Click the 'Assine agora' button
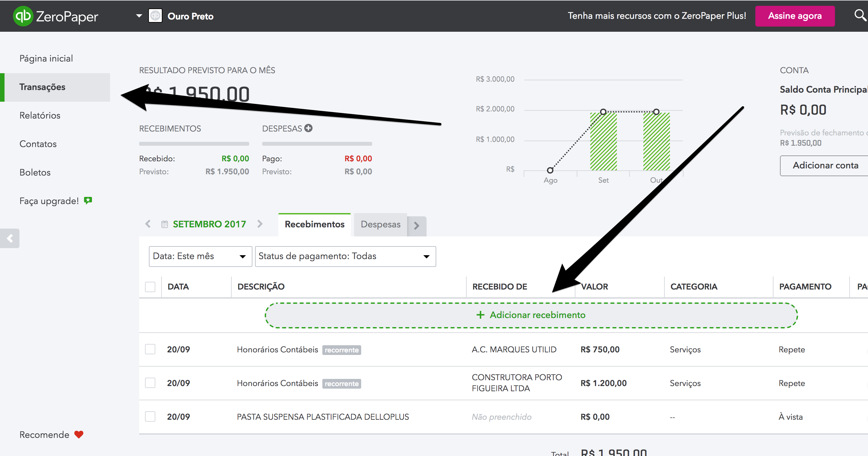Screen dimensions: 868x456 point(795,16)
